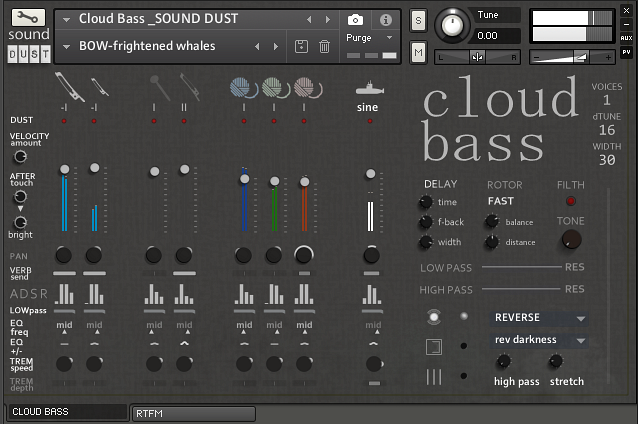Viewport: 638px width, 424px height.
Task: Click the pan center icon on pan slider
Action: (x=477, y=57)
